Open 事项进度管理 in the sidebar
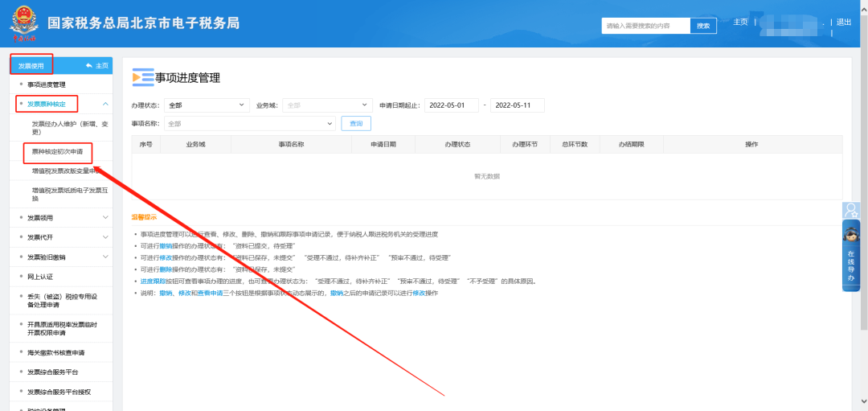Screen dimensions: 868x411 pyautogui.click(x=47, y=84)
